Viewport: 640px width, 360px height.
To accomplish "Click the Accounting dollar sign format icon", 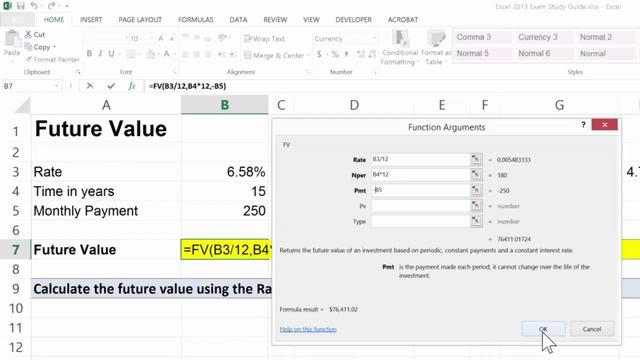I will pyautogui.click(x=319, y=54).
